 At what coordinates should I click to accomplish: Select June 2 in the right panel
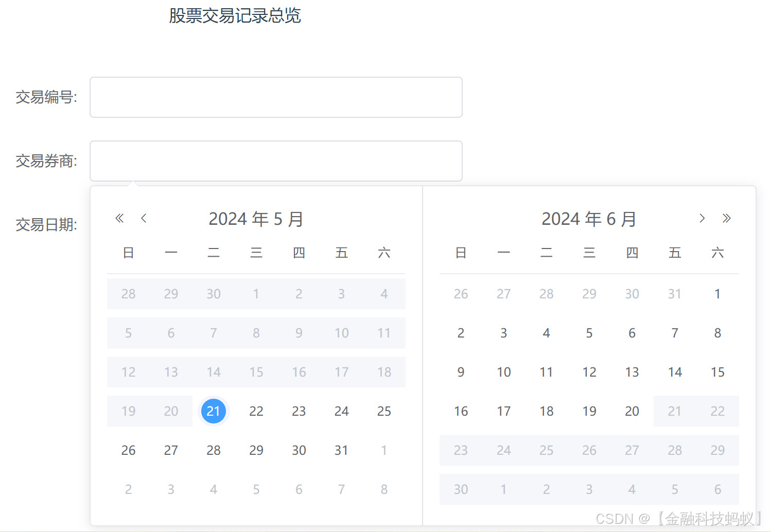(x=461, y=333)
